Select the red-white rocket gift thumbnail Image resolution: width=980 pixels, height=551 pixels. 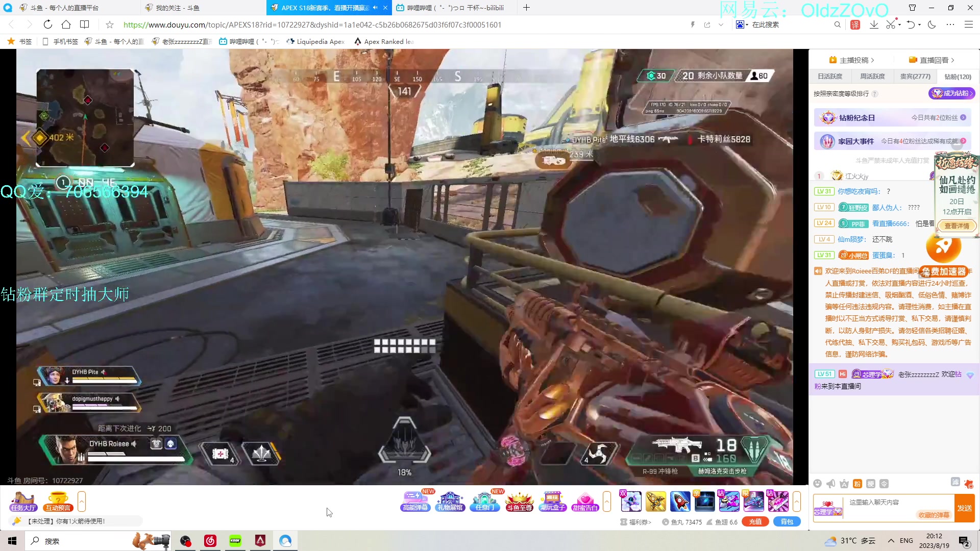[680, 501]
